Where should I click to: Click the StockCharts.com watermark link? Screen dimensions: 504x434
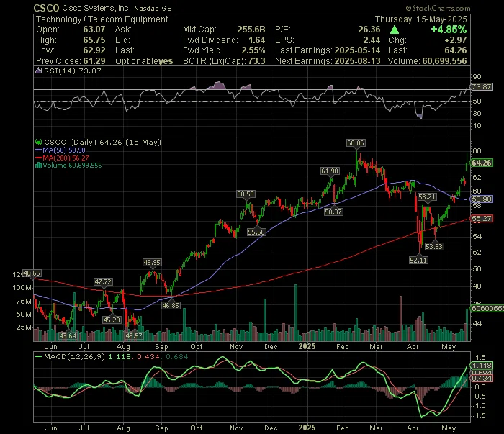click(438, 8)
